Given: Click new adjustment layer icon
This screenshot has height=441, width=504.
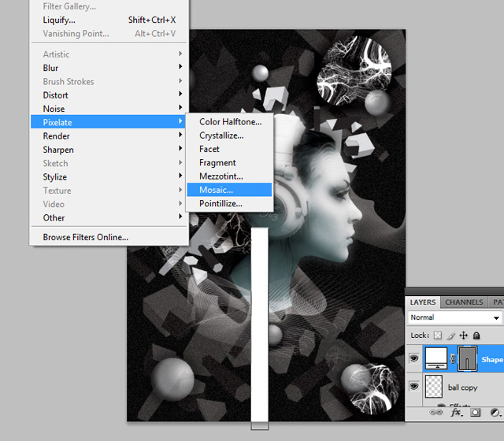Looking at the screenshot, I should (495, 412).
